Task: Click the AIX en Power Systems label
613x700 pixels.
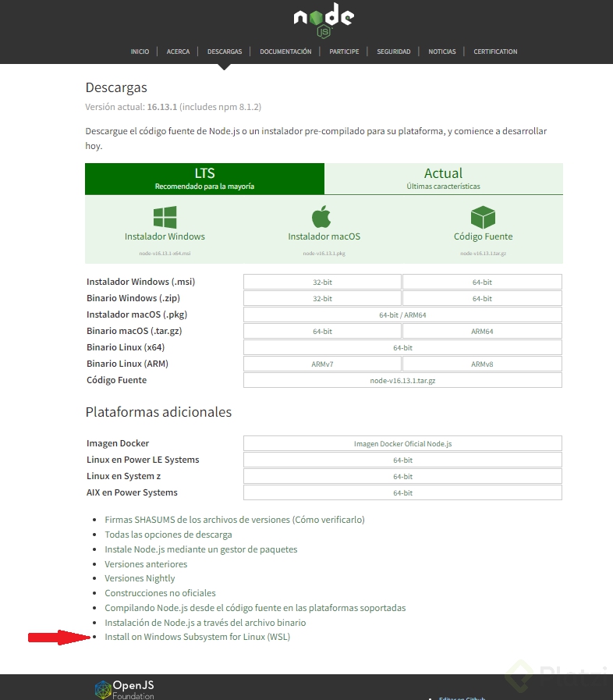Action: coord(132,492)
